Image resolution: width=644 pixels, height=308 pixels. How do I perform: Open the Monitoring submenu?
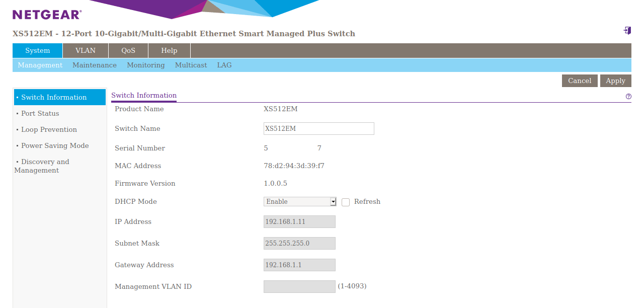[x=146, y=65]
